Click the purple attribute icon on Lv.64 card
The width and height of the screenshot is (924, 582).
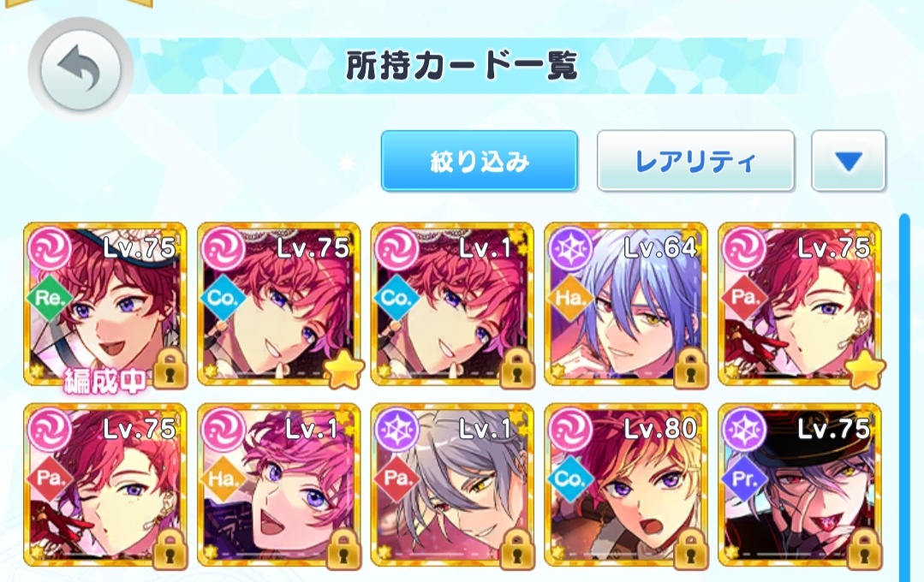point(569,248)
